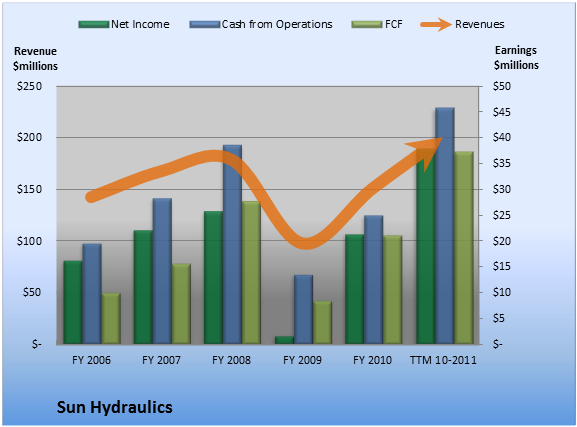Select the FY 2007 Cash from Operations bar
This screenshot has width=577, height=427.
162,271
